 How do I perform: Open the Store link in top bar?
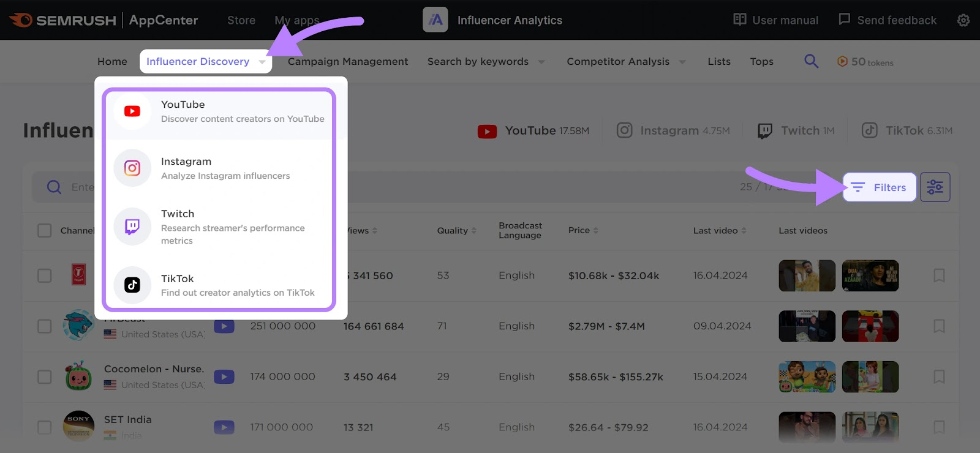(x=241, y=20)
